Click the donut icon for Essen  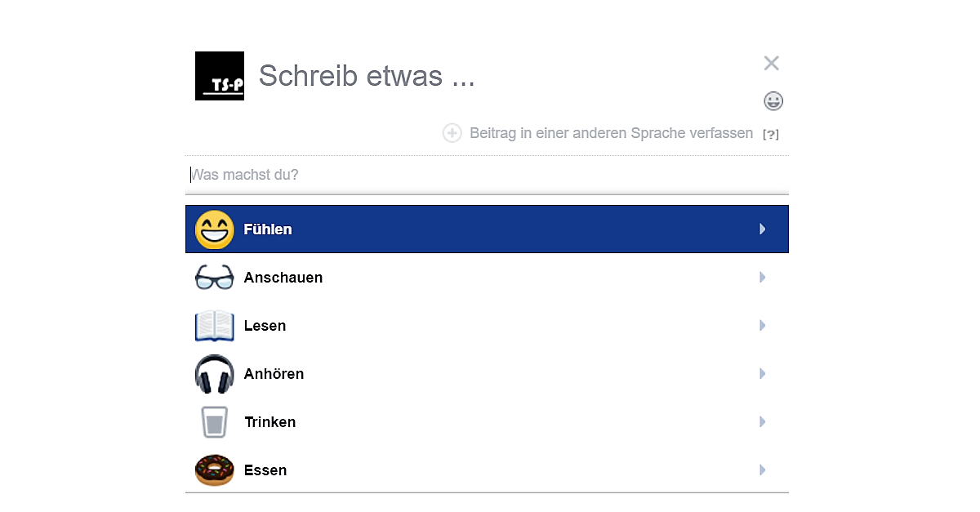pos(214,470)
